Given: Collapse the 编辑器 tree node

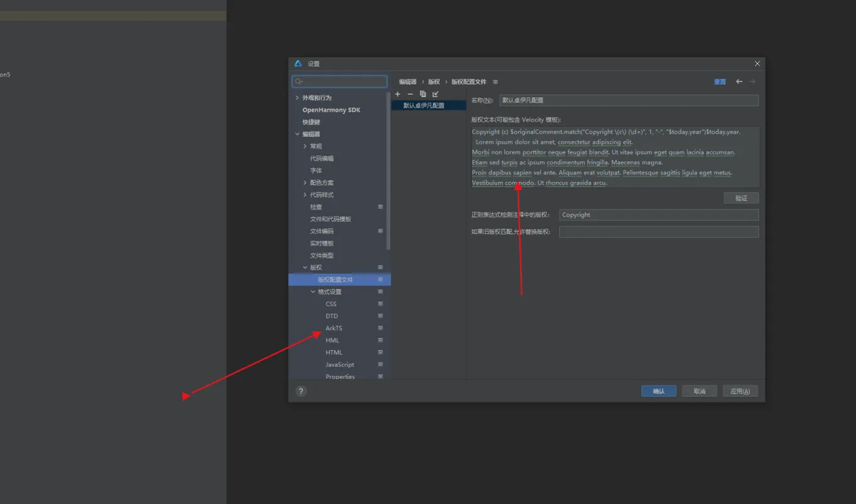Looking at the screenshot, I should click(x=297, y=134).
